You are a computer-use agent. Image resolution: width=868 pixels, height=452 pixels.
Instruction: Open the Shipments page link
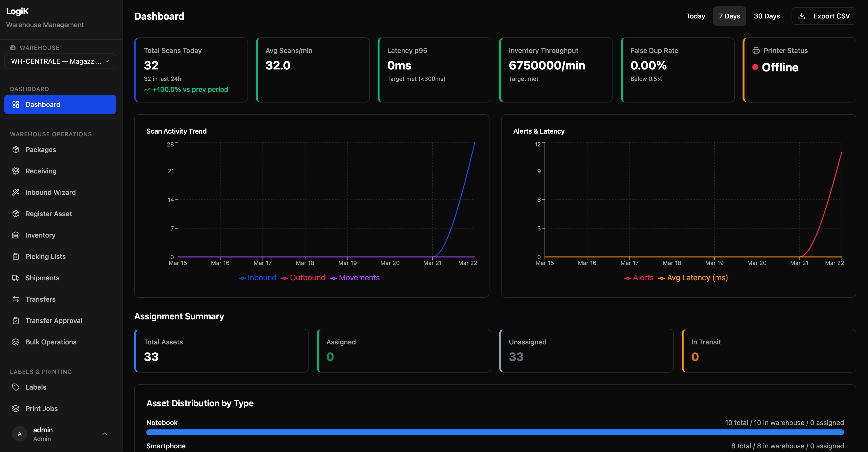tap(60, 278)
